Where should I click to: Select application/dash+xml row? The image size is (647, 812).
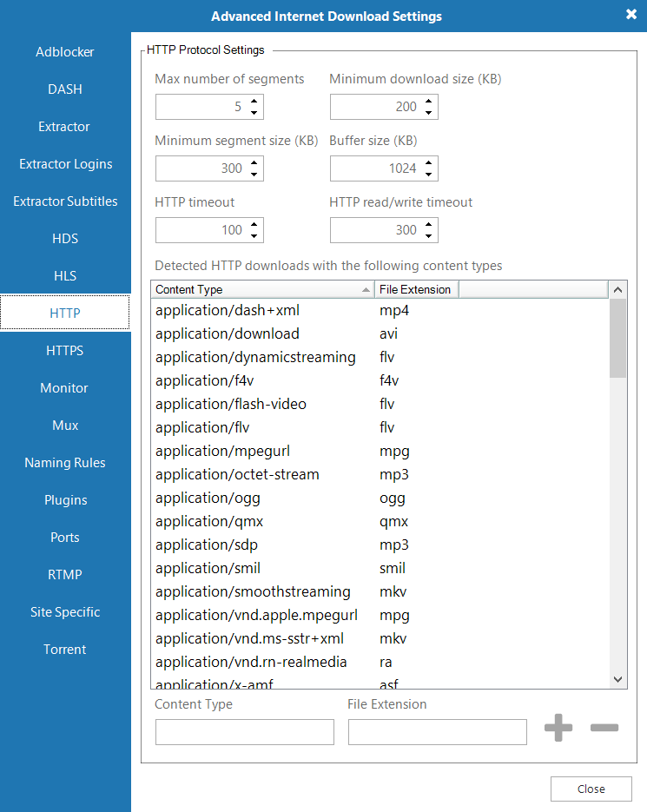coord(380,310)
